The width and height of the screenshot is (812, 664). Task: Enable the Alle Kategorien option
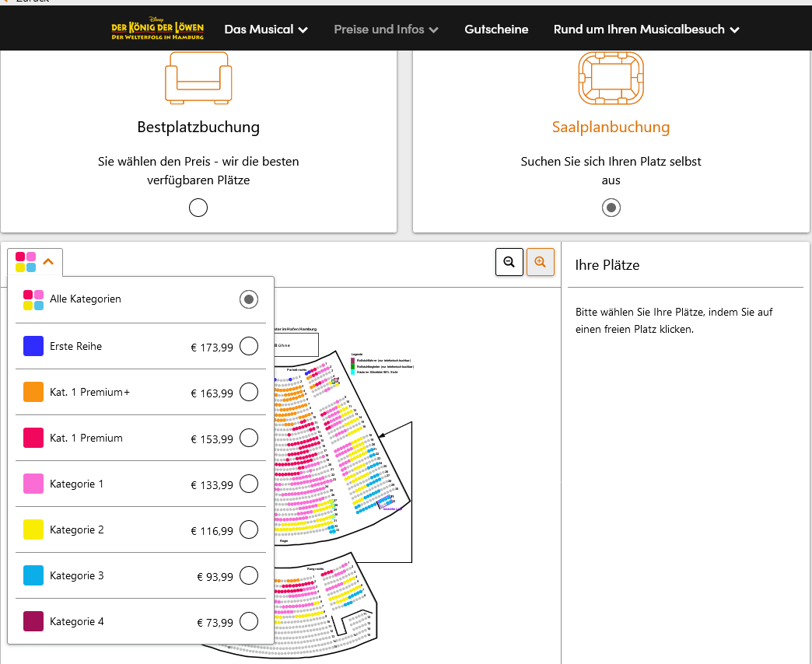pos(248,299)
